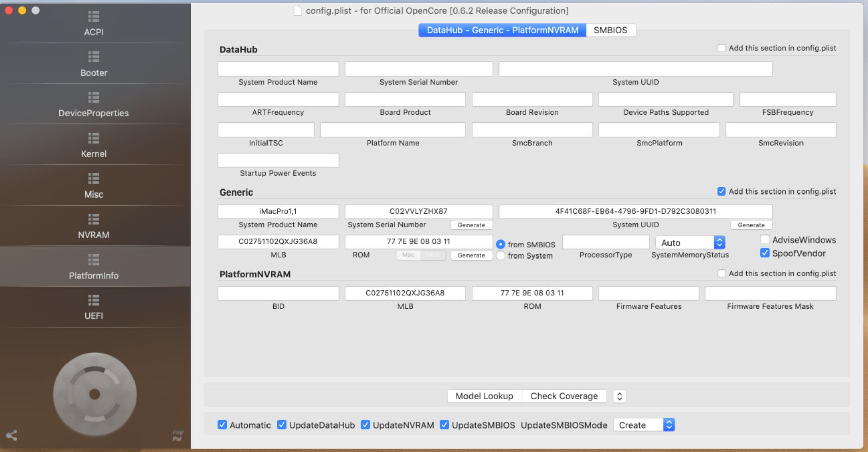Disable the UpdateNVRAM checkbox
The height and width of the screenshot is (452, 868).
point(365,425)
